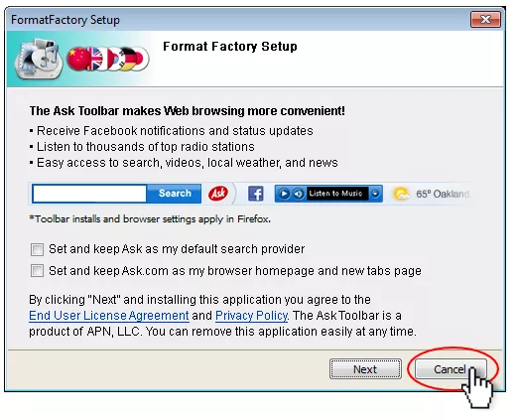Click the blue Search button in toolbar

click(x=175, y=194)
